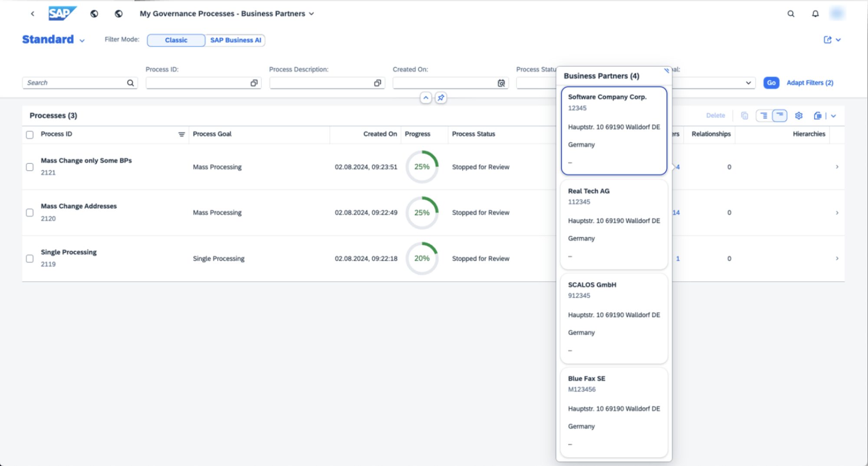Click the SAP logo

click(x=62, y=13)
